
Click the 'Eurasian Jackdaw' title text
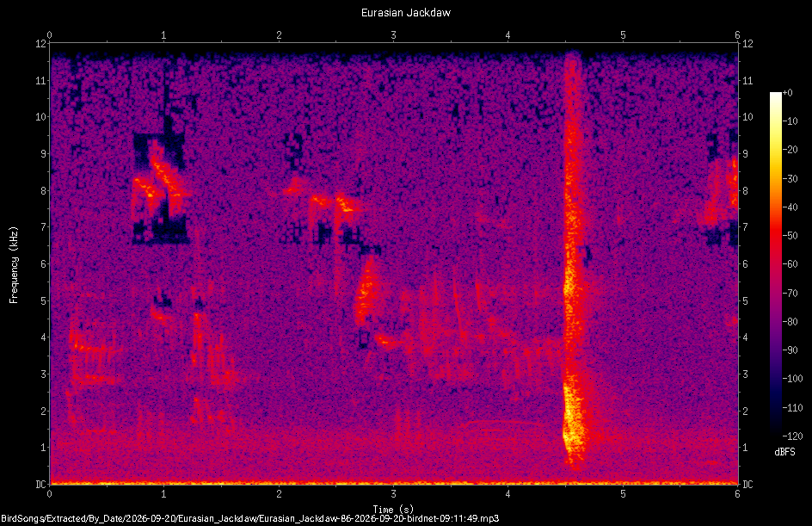pyautogui.click(x=405, y=12)
